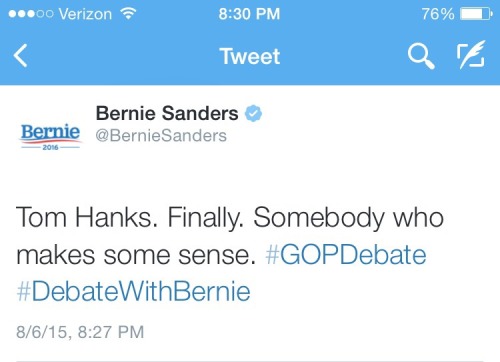Tap the words makes some sense
This screenshot has width=500, height=362.
(136, 255)
